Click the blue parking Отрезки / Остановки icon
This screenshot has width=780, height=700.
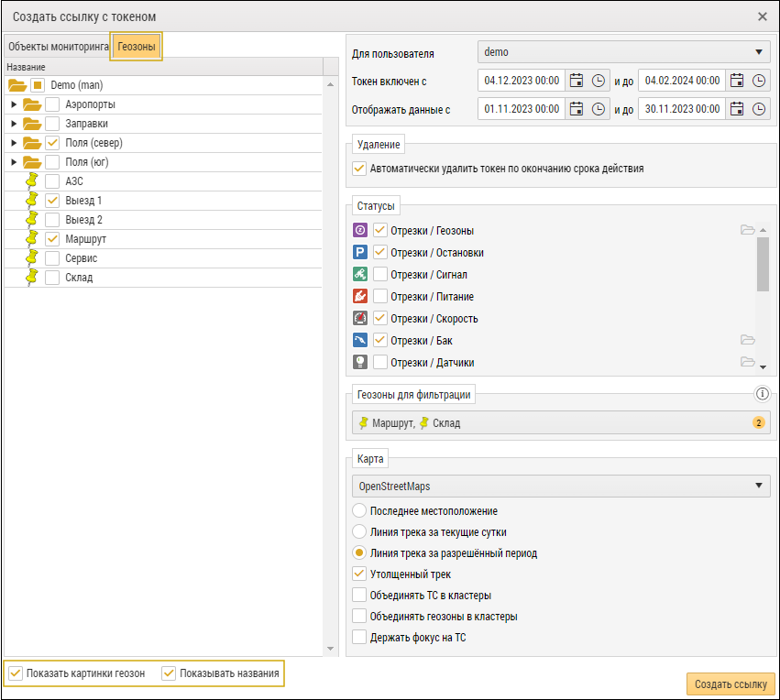click(360, 252)
